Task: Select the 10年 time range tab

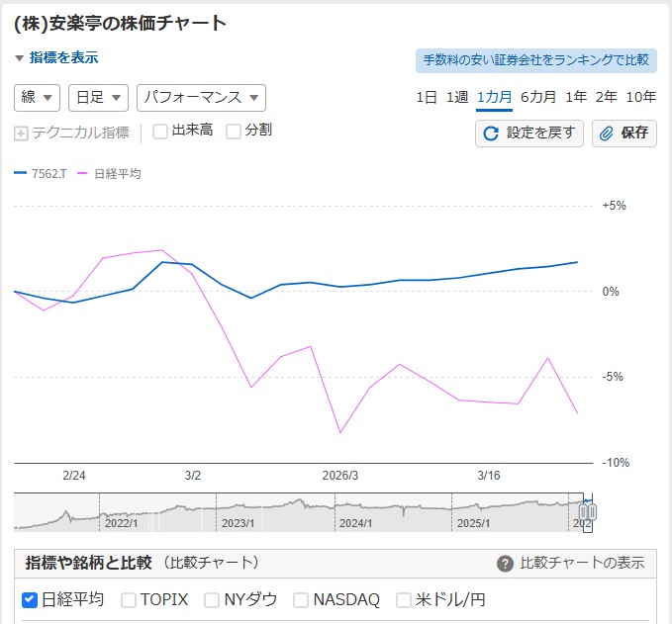Action: 640,96
